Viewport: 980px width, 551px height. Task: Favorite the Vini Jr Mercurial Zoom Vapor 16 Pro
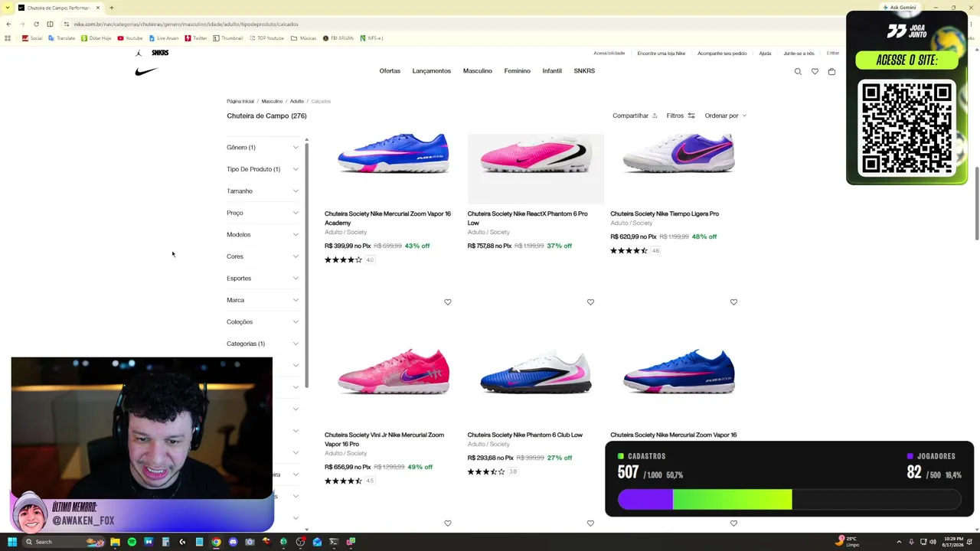point(448,302)
